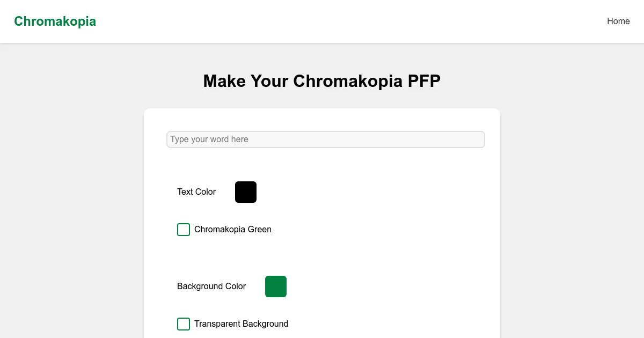Viewport: 644px width, 338px height.
Task: Click the Make Your Chromakopia PFP heading
Action: [x=321, y=80]
